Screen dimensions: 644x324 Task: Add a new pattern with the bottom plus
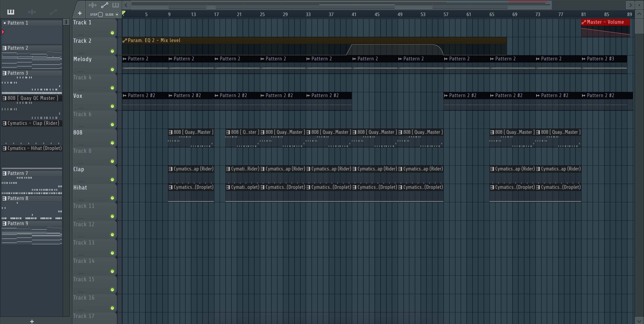pyautogui.click(x=32, y=321)
